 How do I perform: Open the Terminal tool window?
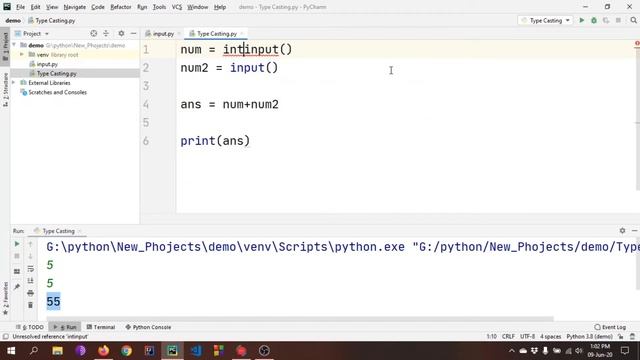pos(101,327)
